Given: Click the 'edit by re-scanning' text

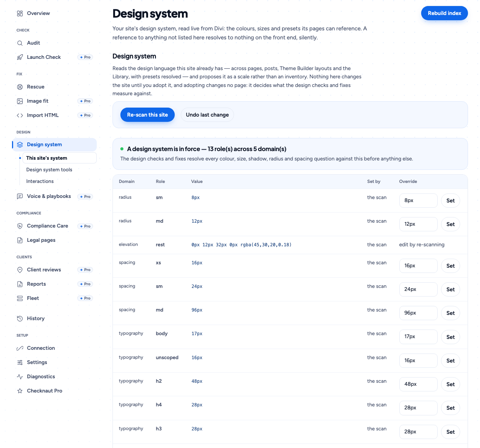Looking at the screenshot, I should [x=422, y=245].
